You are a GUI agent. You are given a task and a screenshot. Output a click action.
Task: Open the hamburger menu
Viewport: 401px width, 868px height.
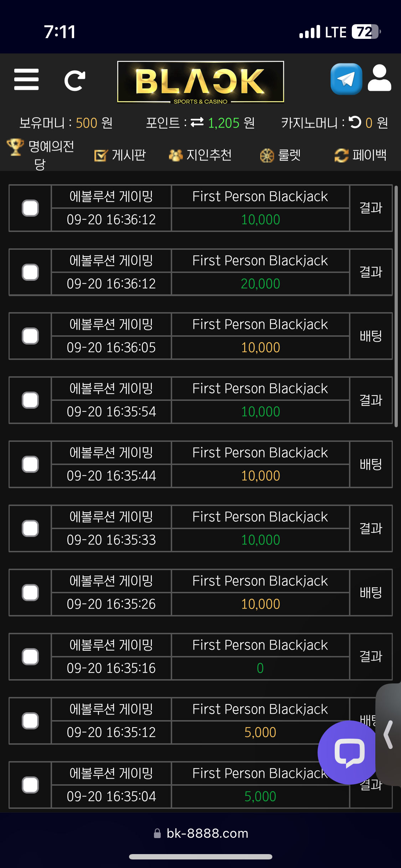[26, 79]
